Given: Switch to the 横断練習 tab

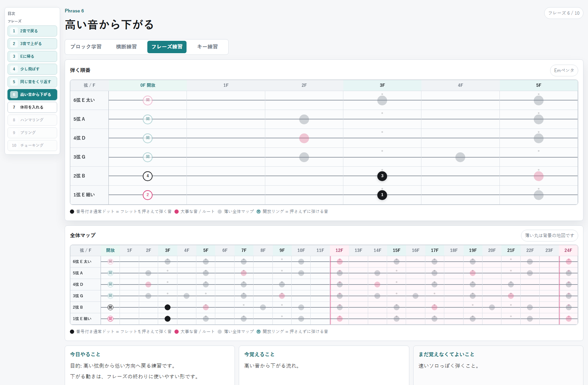Looking at the screenshot, I should [x=126, y=47].
